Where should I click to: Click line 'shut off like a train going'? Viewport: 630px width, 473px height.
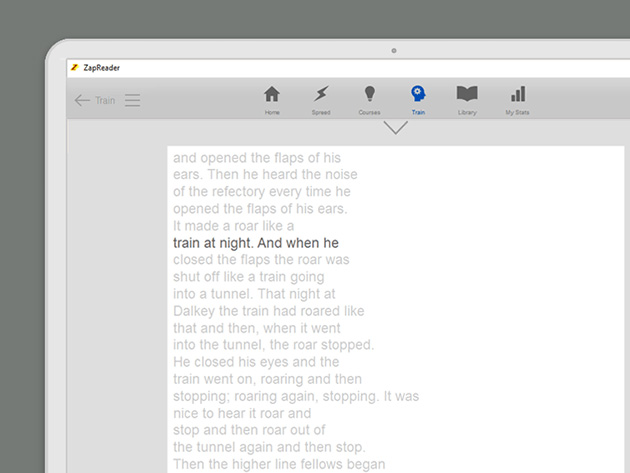point(249,277)
